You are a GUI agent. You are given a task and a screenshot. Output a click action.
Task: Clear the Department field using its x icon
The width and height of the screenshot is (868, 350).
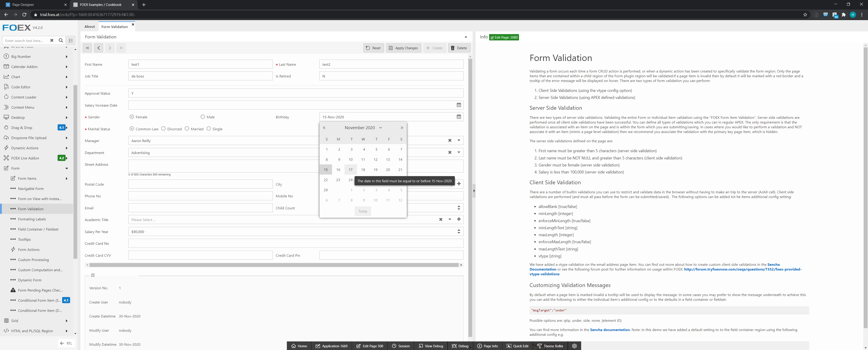pos(450,152)
